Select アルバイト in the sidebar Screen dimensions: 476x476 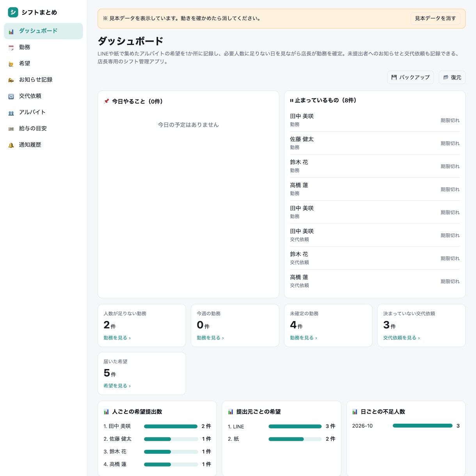point(43,112)
